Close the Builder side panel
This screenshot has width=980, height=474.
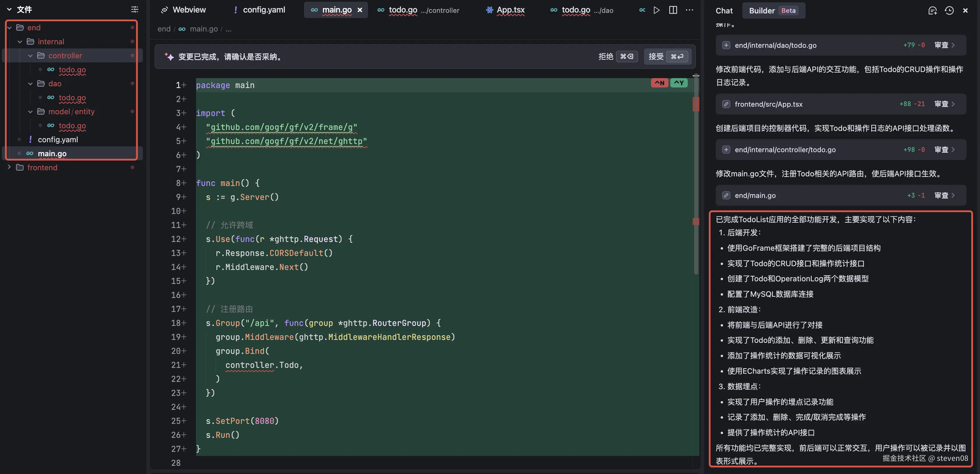(965, 11)
